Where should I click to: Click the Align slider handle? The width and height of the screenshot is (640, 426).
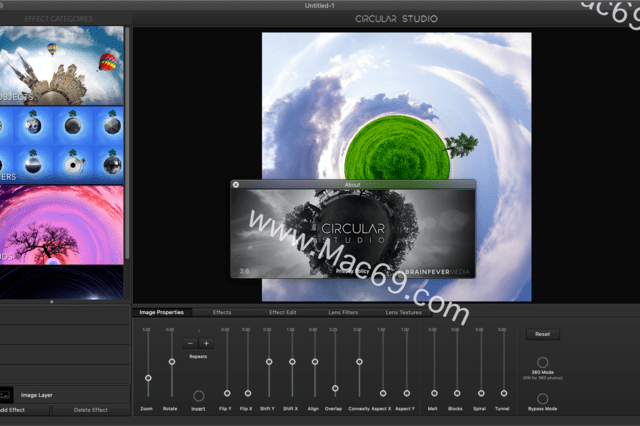pyautogui.click(x=315, y=362)
